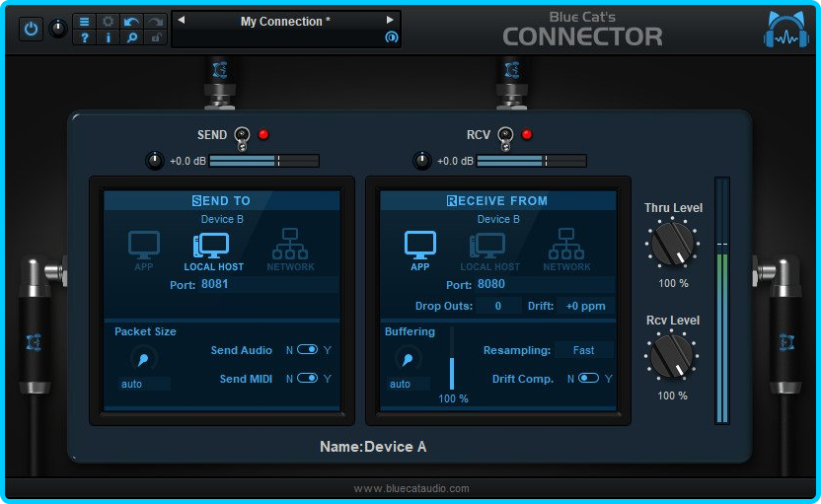This screenshot has width=821, height=504.
Task: Adjust the Packet Size knob
Action: pos(143,359)
